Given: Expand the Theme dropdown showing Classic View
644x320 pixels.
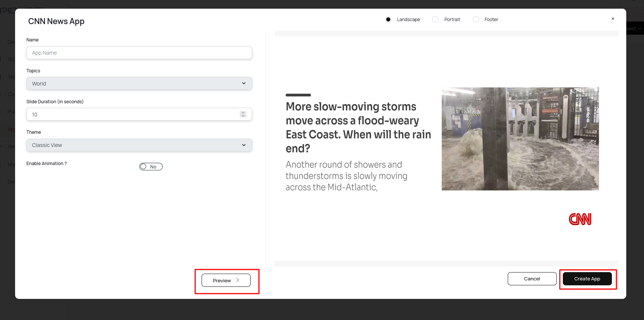Looking at the screenshot, I should (x=139, y=145).
